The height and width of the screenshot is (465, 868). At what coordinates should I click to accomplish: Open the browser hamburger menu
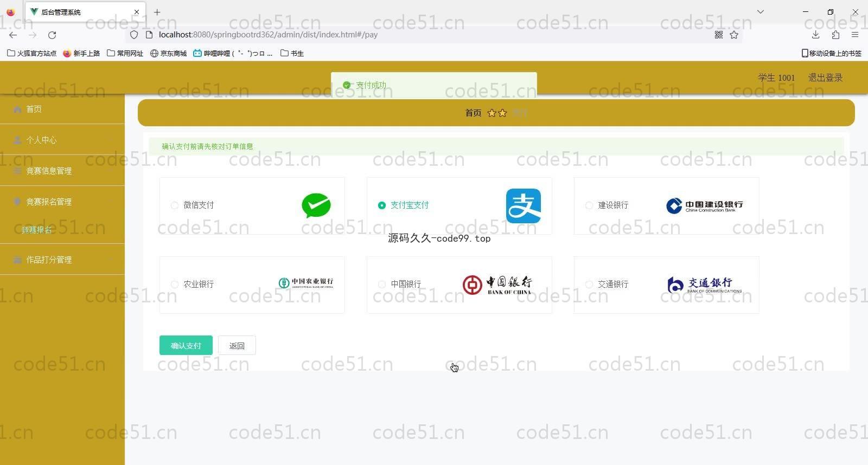click(855, 35)
